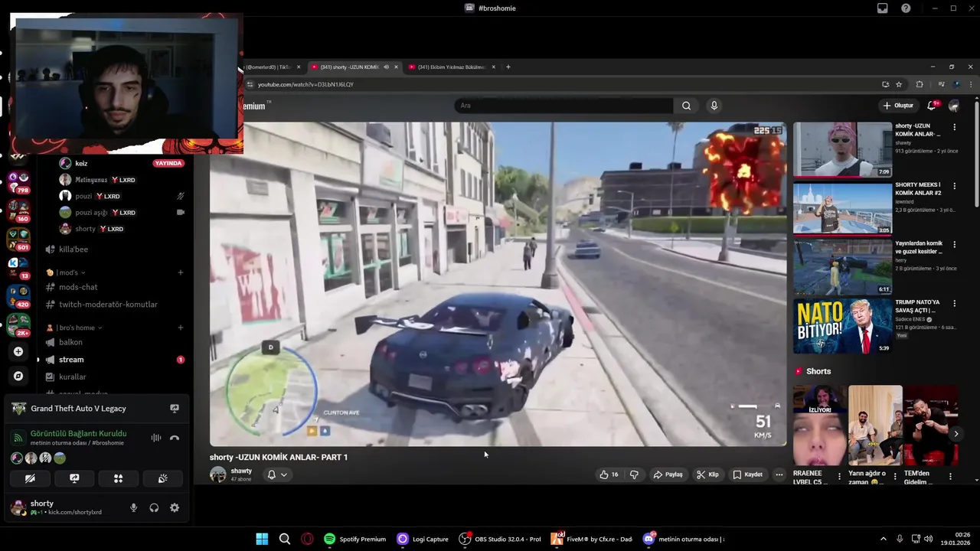Screen dimensions: 980x551
Task: Collapse the bro's home category
Action: (x=74, y=328)
